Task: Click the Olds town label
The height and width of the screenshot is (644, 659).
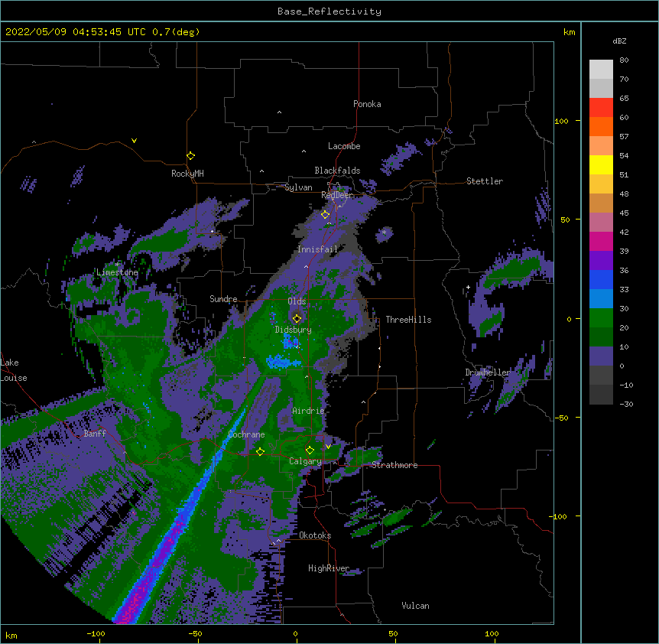Action: click(x=297, y=301)
